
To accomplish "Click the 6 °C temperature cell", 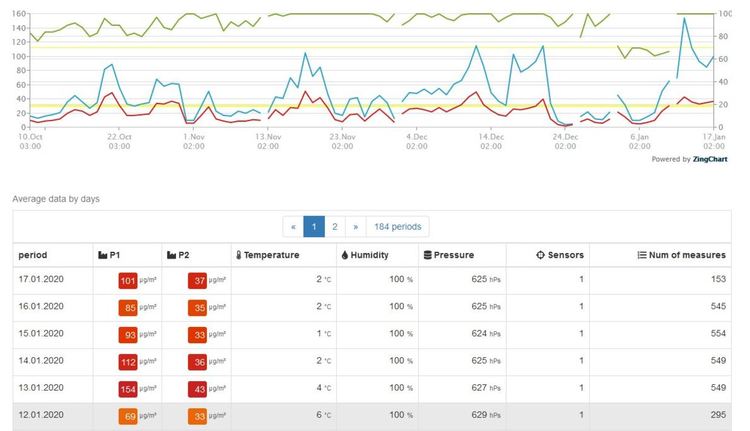I will (284, 416).
